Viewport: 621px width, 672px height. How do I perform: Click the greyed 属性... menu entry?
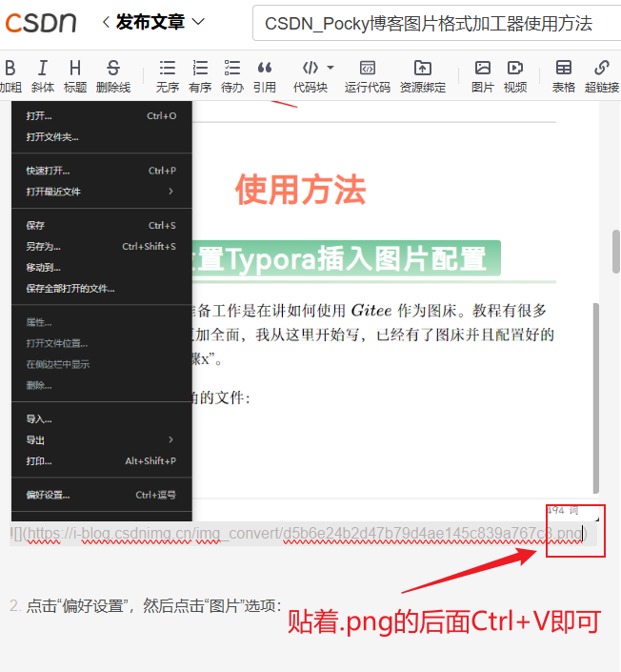[x=102, y=322]
